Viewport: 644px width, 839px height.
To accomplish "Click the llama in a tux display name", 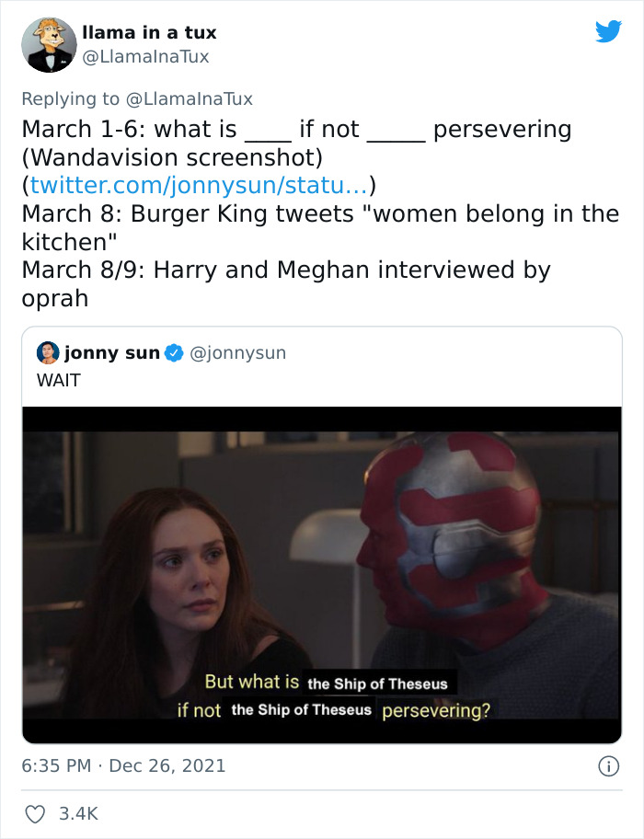I will (153, 32).
